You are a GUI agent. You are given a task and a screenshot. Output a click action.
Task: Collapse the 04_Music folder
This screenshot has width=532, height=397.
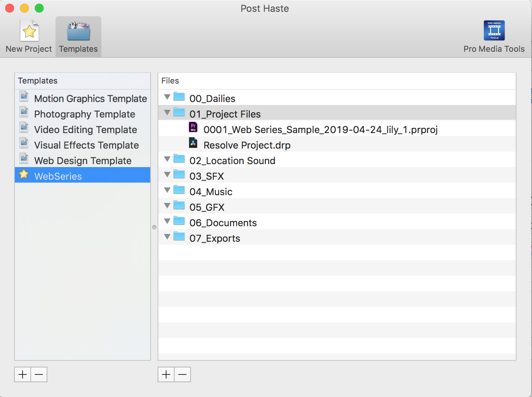pos(167,190)
